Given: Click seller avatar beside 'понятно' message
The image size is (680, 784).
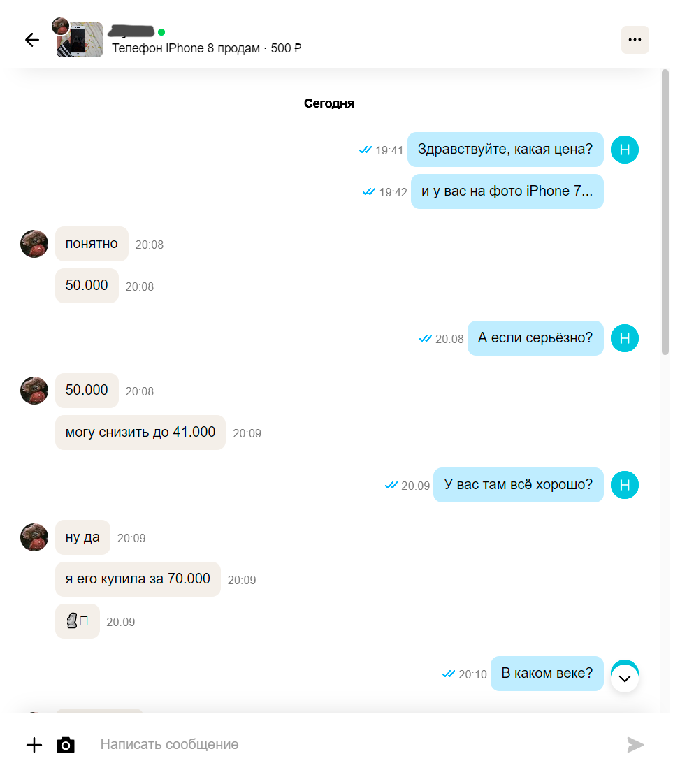Looking at the screenshot, I should point(34,244).
